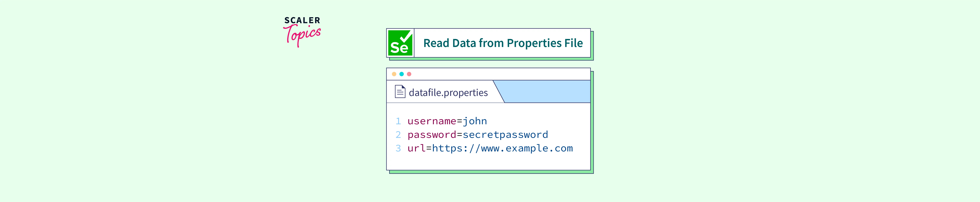Click line number 1 in the gutter
The height and width of the screenshot is (202, 980).
(x=398, y=121)
